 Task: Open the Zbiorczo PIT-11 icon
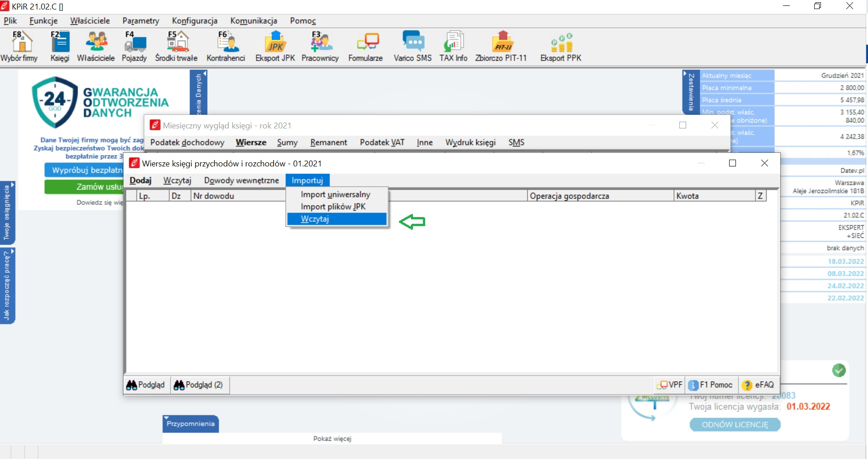tap(501, 46)
